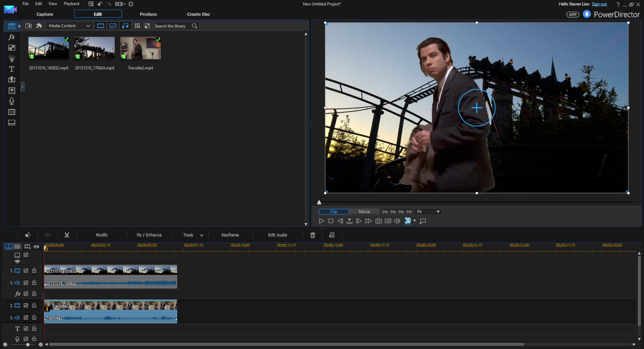Expand library explorer panel arrow
The height and width of the screenshot is (349, 644).
[x=23, y=86]
